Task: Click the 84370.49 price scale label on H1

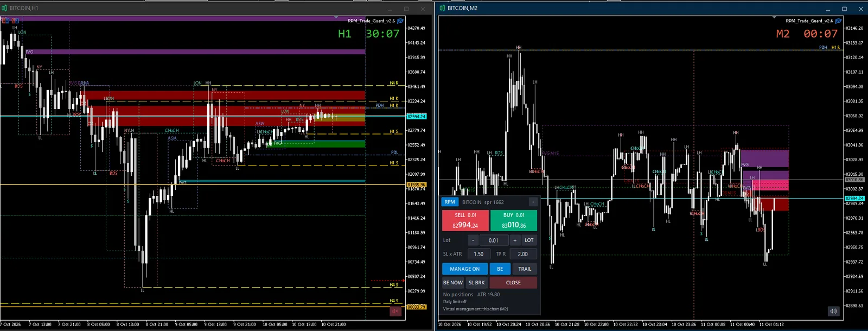Action: (x=416, y=28)
